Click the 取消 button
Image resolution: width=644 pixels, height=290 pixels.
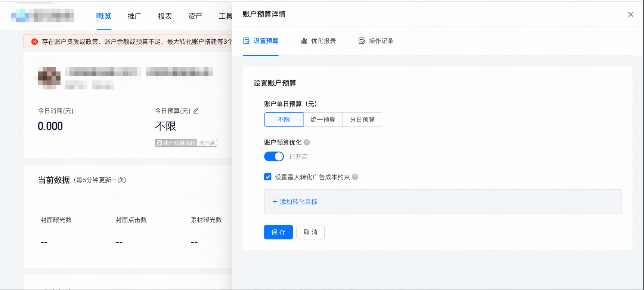(310, 232)
